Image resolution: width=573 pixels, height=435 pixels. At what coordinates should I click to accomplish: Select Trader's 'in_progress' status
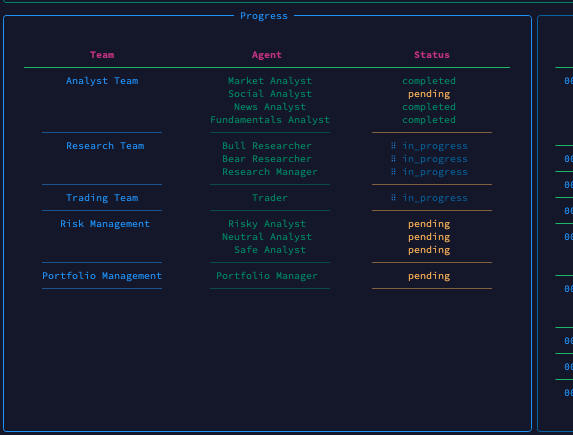(x=435, y=198)
